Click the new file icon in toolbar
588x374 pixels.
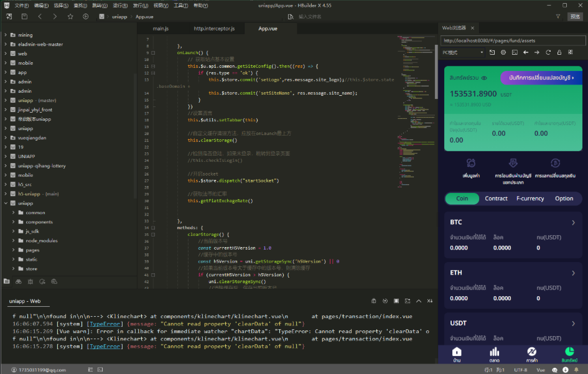(x=9, y=17)
